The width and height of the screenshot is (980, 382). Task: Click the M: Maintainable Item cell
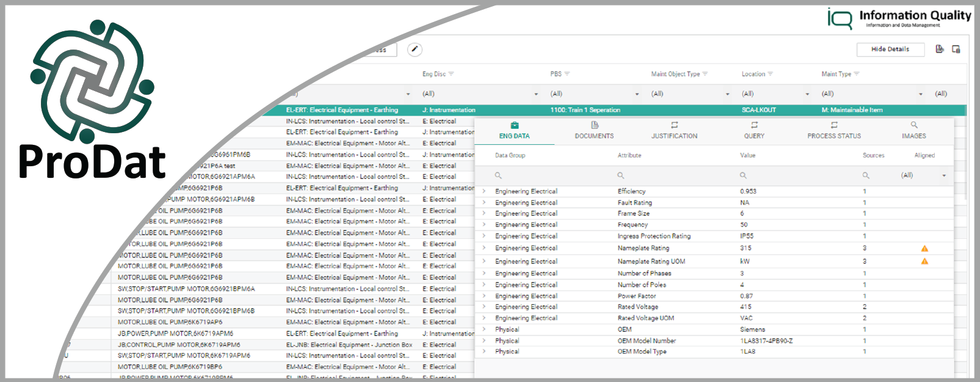852,110
